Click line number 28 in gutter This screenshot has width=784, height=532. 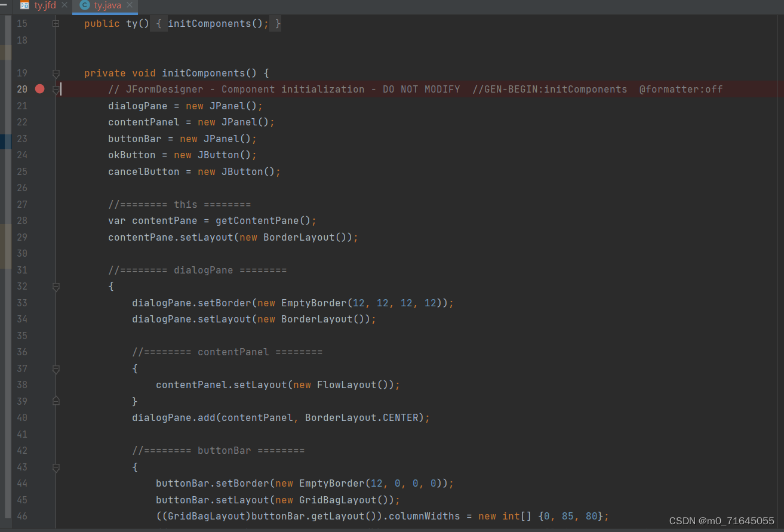(21, 221)
